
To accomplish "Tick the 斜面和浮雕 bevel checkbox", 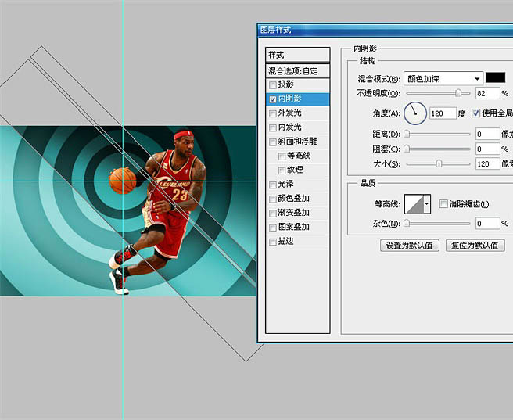I will 272,142.
